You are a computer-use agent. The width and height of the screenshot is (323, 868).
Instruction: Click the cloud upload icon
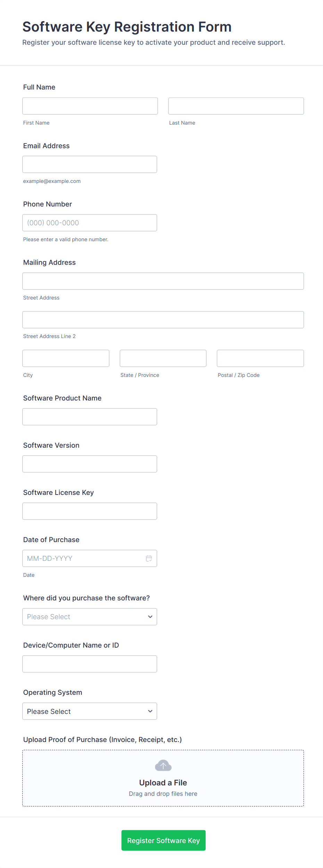click(x=163, y=765)
